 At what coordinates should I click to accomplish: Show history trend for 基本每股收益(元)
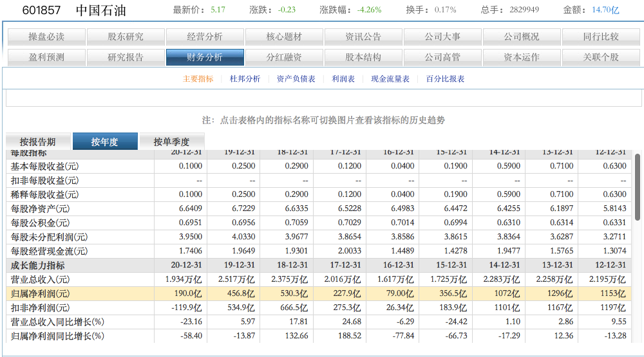45,166
